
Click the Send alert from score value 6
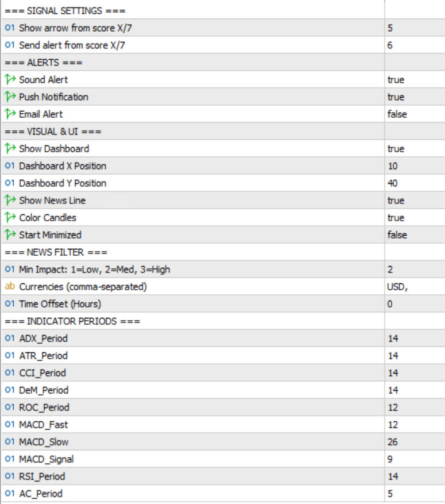(x=390, y=45)
